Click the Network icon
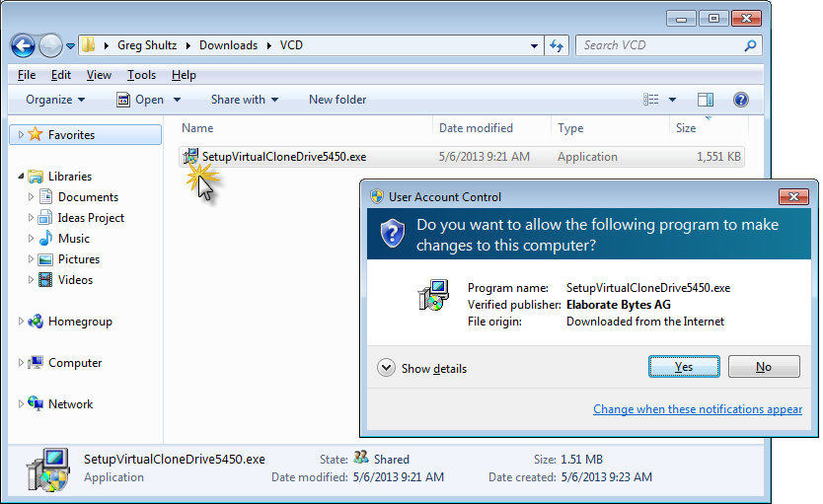The width and height of the screenshot is (823, 504). [36, 403]
